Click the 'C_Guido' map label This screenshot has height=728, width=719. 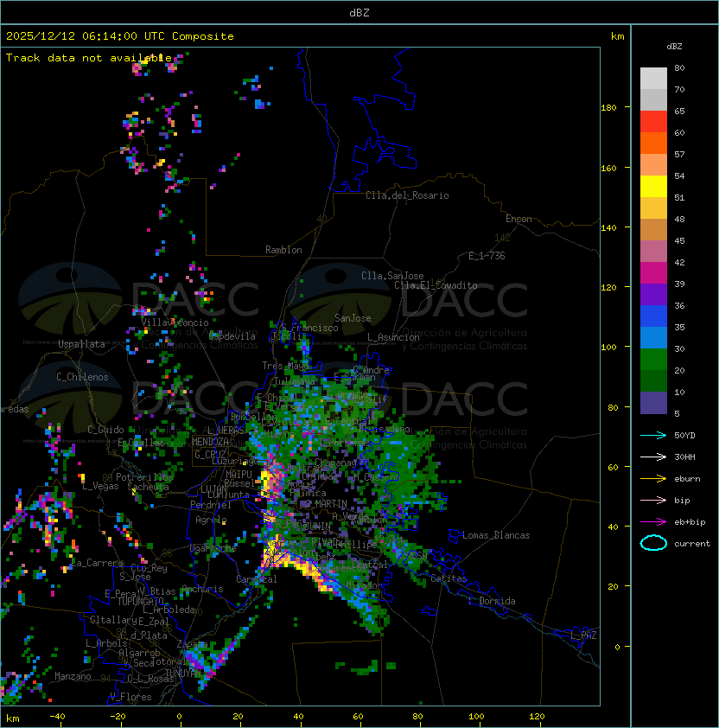pos(105,430)
